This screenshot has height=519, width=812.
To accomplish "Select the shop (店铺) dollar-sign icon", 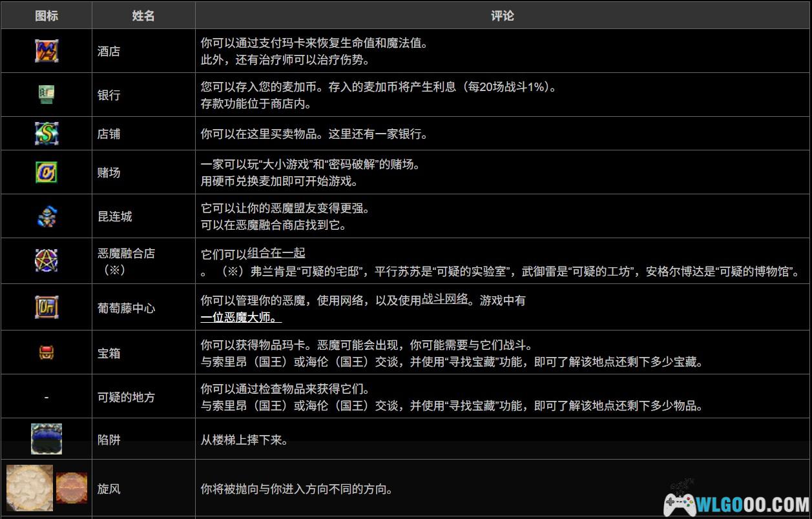I will click(x=47, y=134).
